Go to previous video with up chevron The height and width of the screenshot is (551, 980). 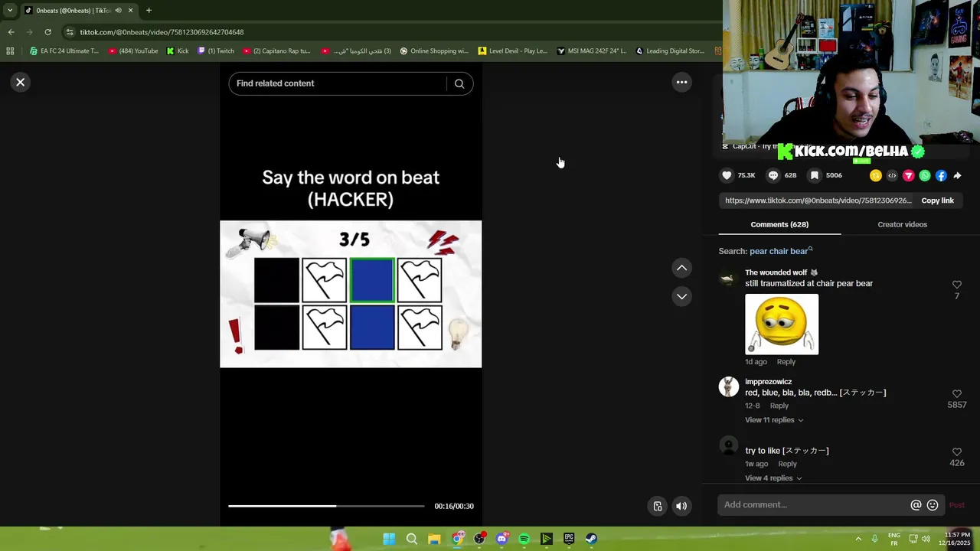[681, 268]
